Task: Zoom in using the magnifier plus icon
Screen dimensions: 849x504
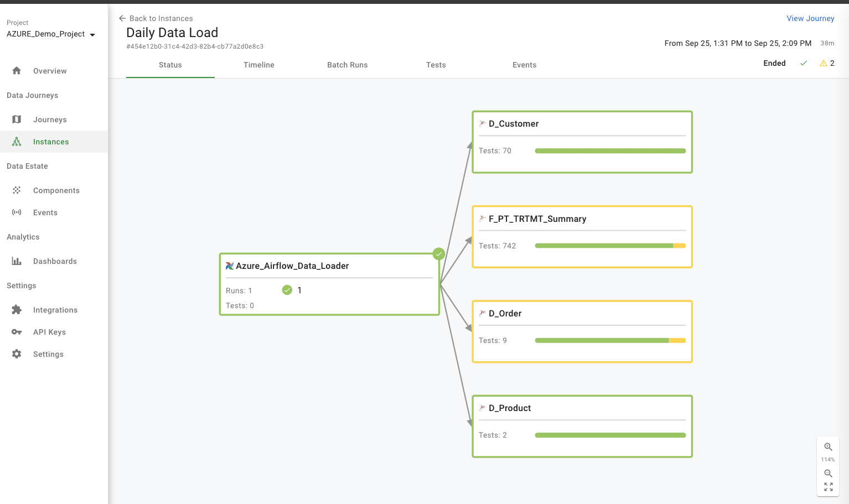Action: [828, 446]
